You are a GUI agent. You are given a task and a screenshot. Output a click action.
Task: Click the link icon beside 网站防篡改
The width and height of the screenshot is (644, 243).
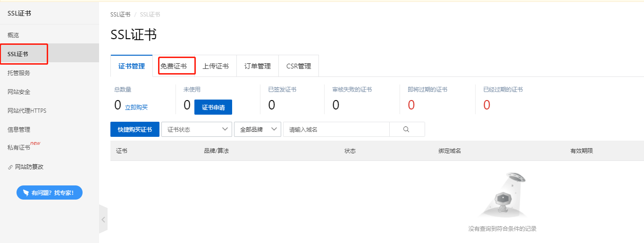[x=10, y=167]
